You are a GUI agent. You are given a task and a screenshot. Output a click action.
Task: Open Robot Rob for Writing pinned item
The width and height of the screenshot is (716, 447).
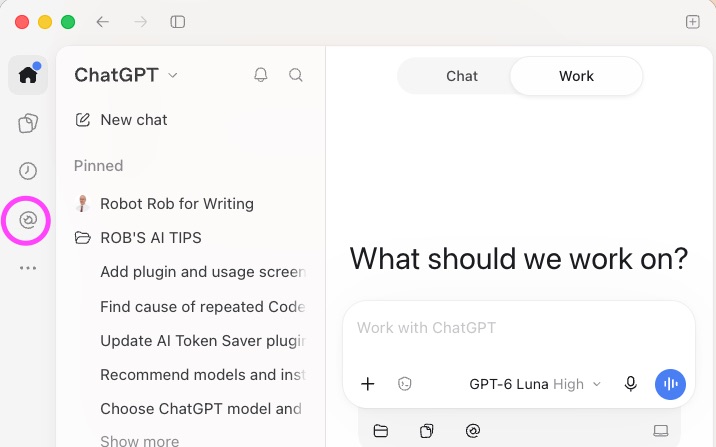(164, 204)
